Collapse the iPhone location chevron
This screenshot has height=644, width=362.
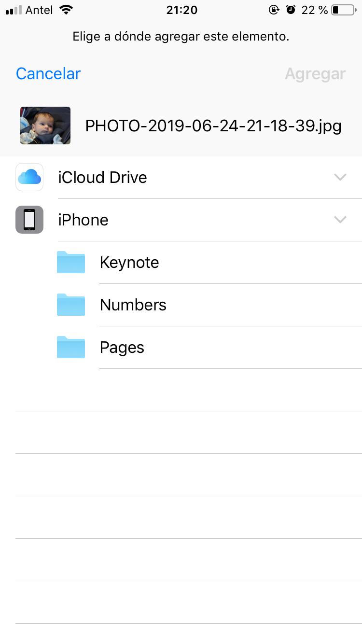coord(340,220)
